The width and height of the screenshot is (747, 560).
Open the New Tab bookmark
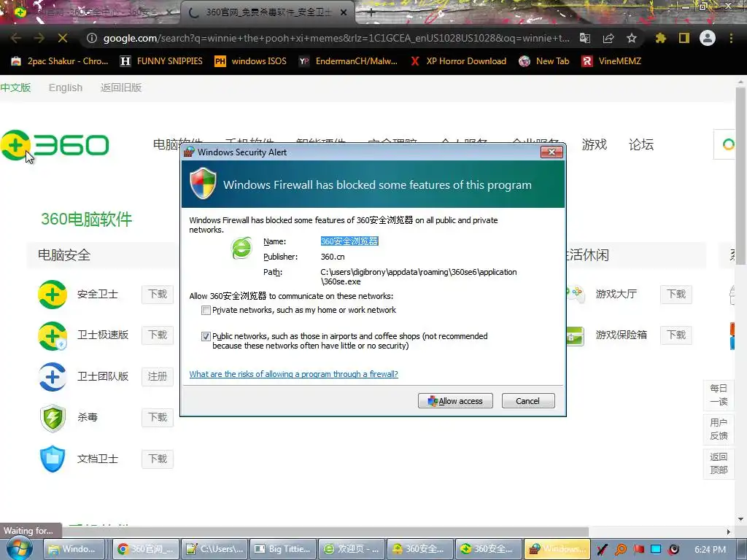[544, 61]
